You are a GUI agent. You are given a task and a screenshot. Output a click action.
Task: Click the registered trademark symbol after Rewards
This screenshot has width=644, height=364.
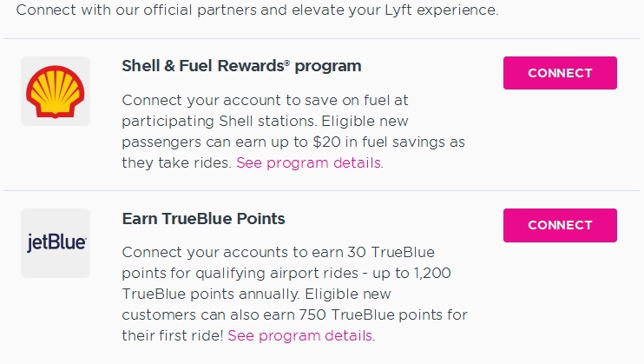(287, 63)
